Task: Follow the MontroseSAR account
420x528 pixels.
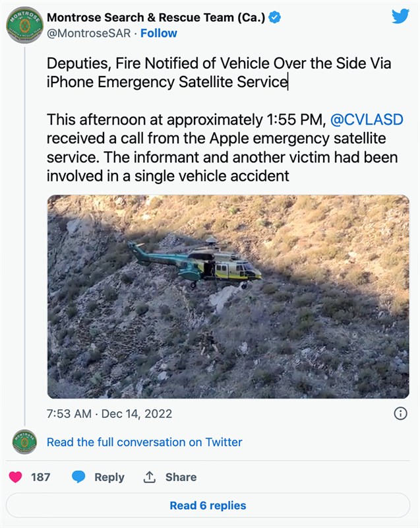Action: point(159,33)
